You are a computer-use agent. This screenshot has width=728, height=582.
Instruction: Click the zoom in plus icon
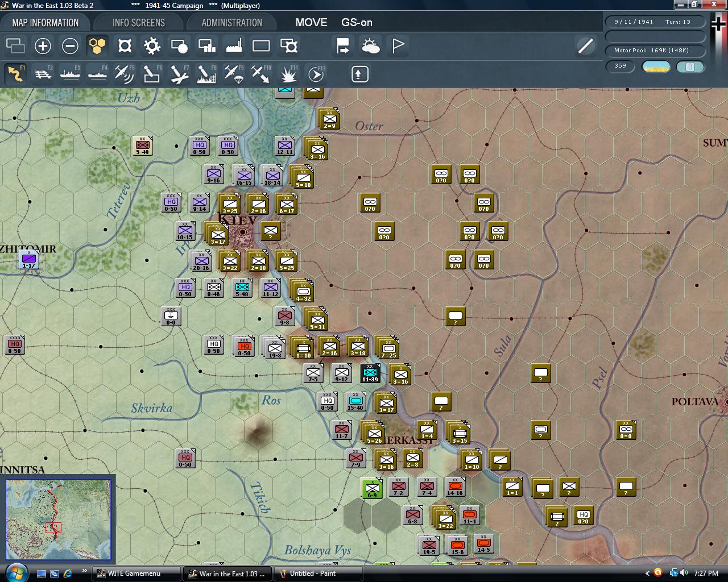pos(43,46)
